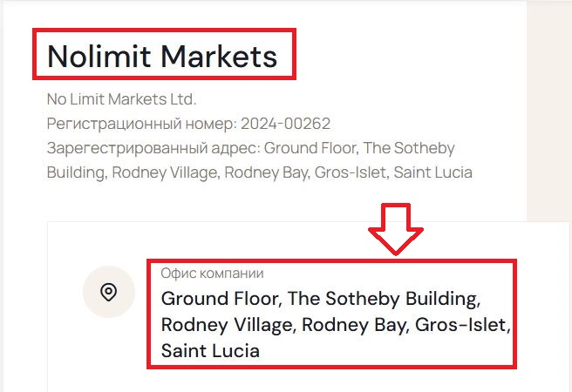Select the No Limit Markets Ltd. text
This screenshot has height=392, width=572.
[x=122, y=98]
